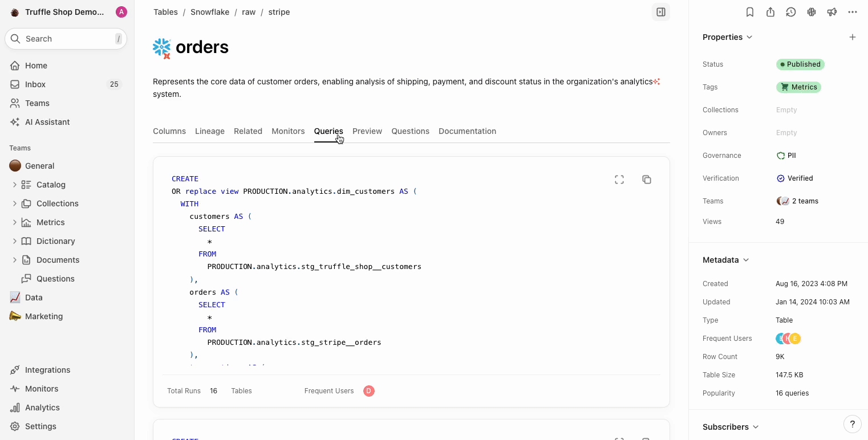Click the Search input field
The height and width of the screenshot is (440, 868).
66,39
